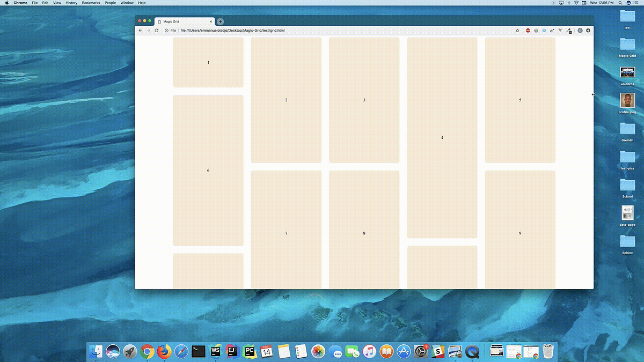644x362 pixels.
Task: Open a new tab with the plus button
Action: tap(220, 21)
